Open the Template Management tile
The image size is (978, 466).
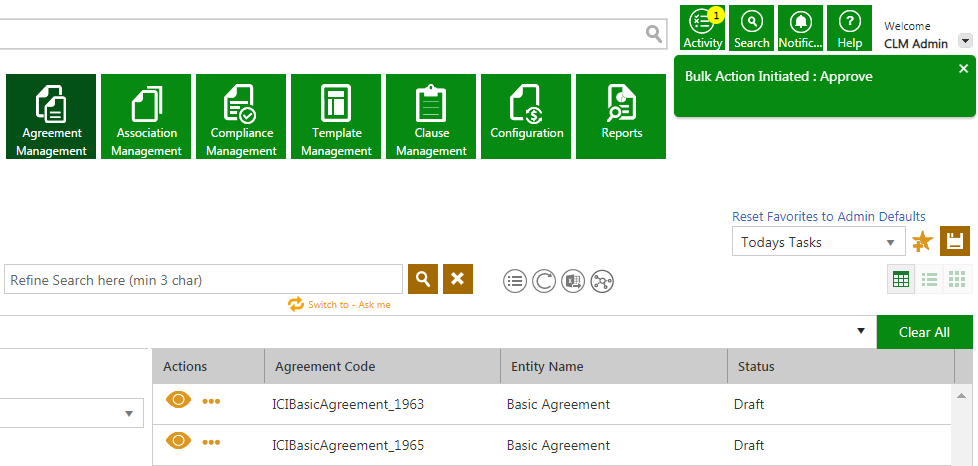(336, 116)
